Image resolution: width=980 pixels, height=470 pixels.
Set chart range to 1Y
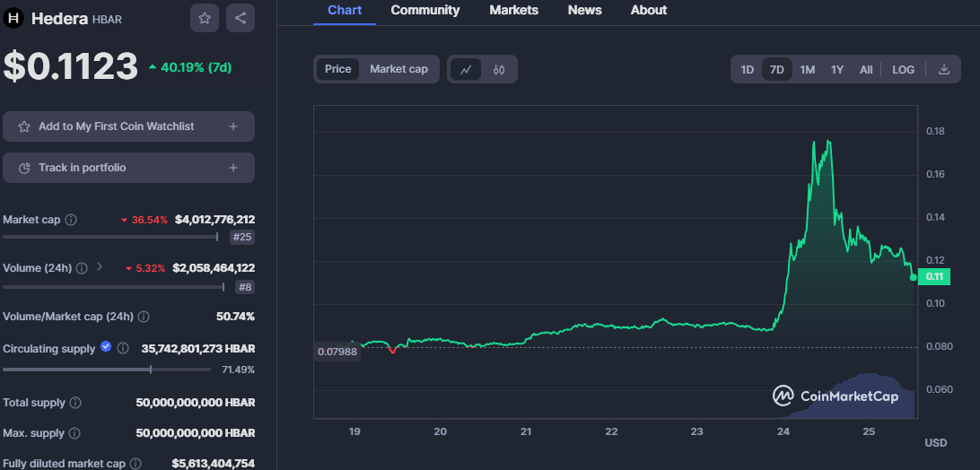837,69
